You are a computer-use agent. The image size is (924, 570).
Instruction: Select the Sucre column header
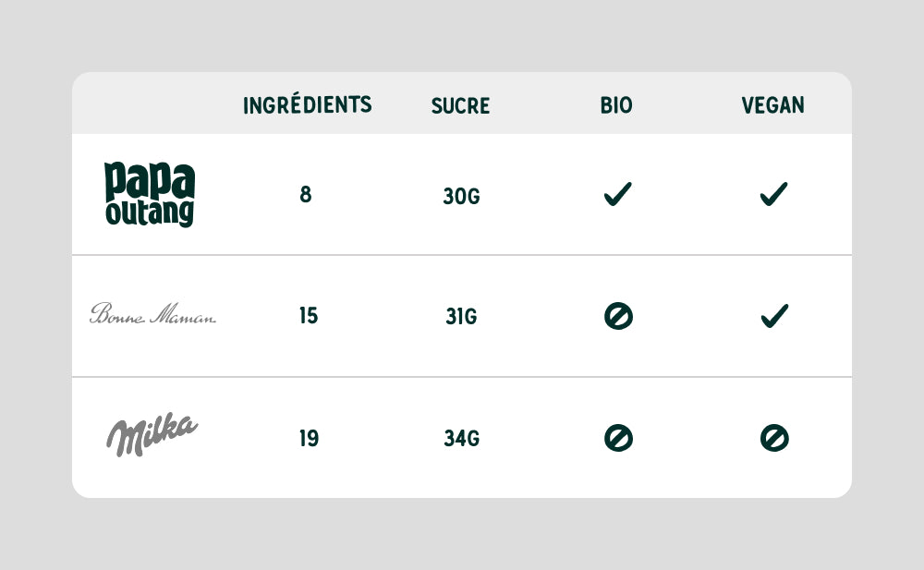461,105
